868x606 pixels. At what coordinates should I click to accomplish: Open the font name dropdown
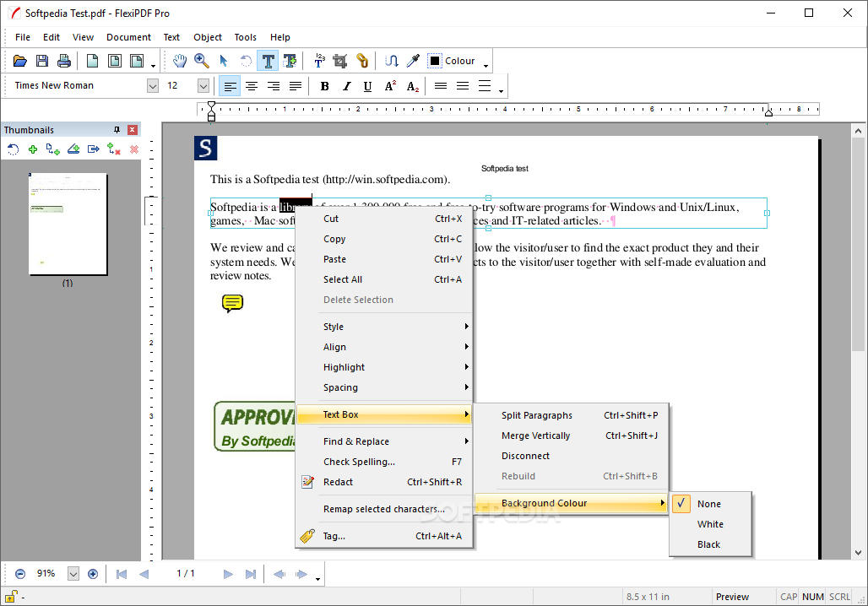153,86
